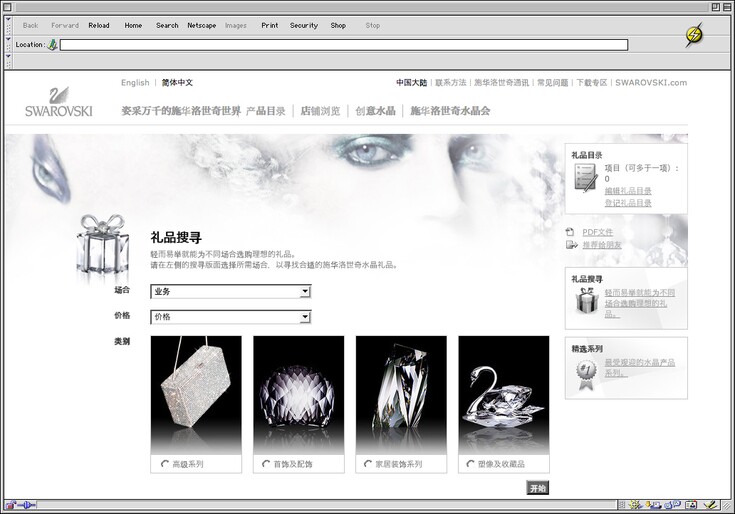Click the 登记礼品目录 register gift list link
735x514 pixels.
point(628,203)
